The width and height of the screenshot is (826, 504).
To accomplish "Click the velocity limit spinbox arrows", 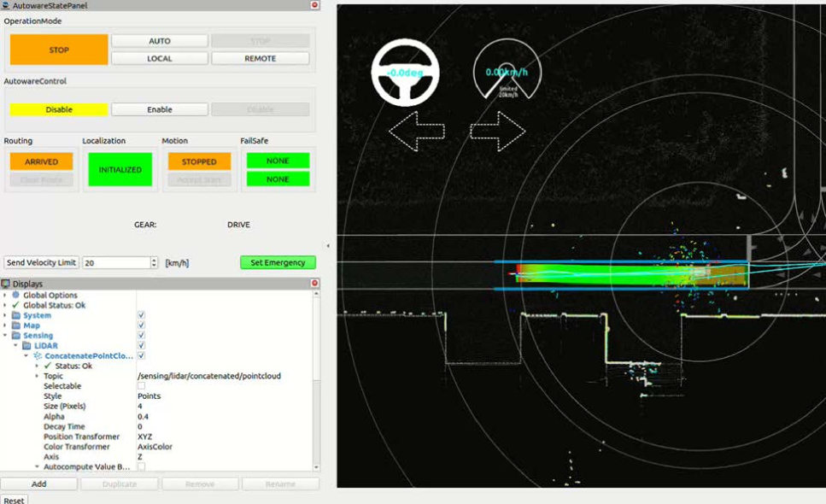I will coord(154,262).
